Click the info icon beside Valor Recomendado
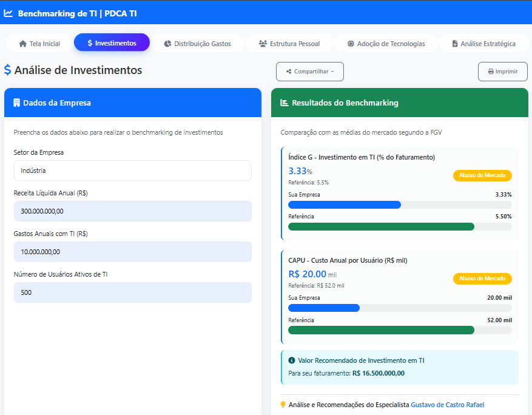532x415 pixels. coord(291,360)
